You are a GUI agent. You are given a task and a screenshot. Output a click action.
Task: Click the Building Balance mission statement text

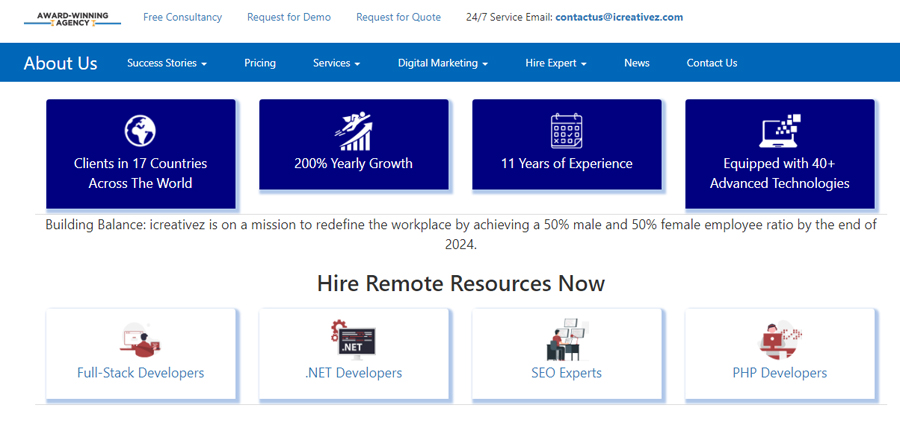[461, 234]
